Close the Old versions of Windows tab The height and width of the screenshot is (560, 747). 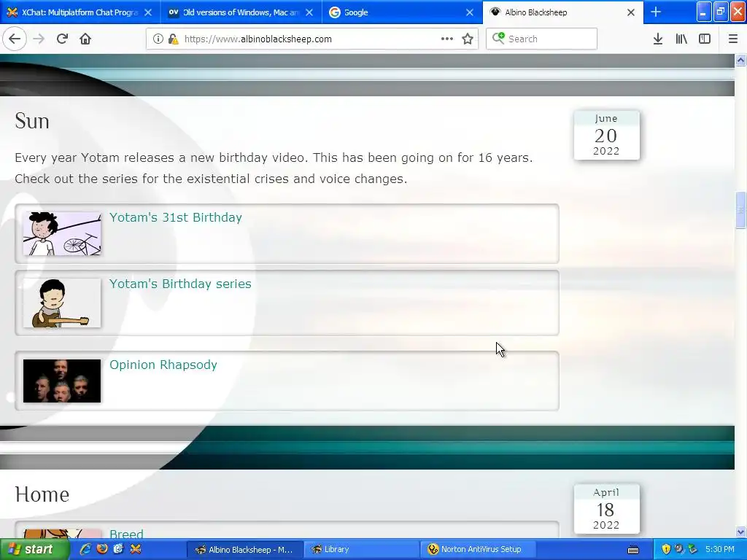(x=309, y=12)
